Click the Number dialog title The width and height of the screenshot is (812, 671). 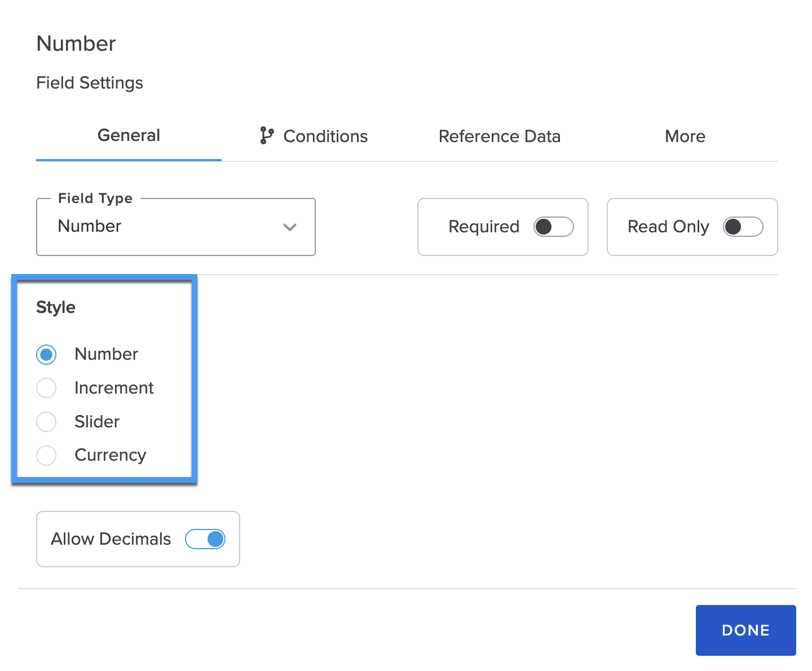[x=76, y=43]
